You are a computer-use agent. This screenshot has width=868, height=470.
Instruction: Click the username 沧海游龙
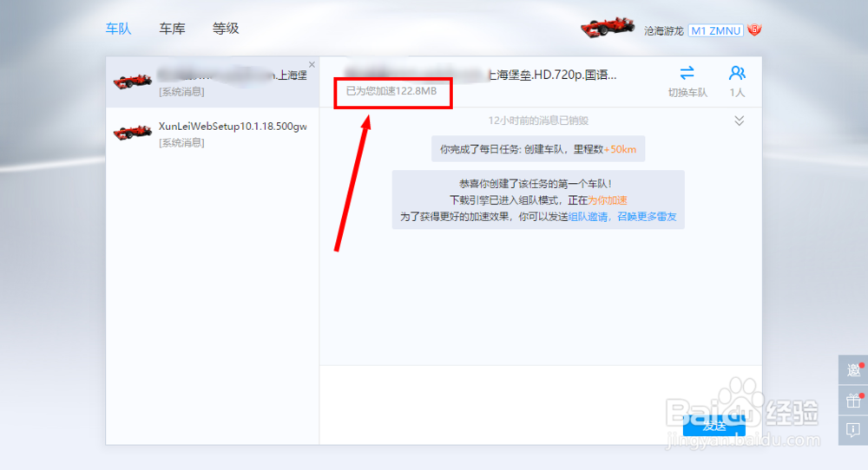[x=664, y=31]
